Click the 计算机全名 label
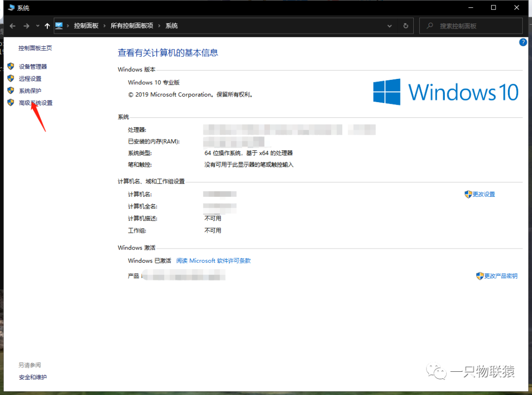 (142, 207)
